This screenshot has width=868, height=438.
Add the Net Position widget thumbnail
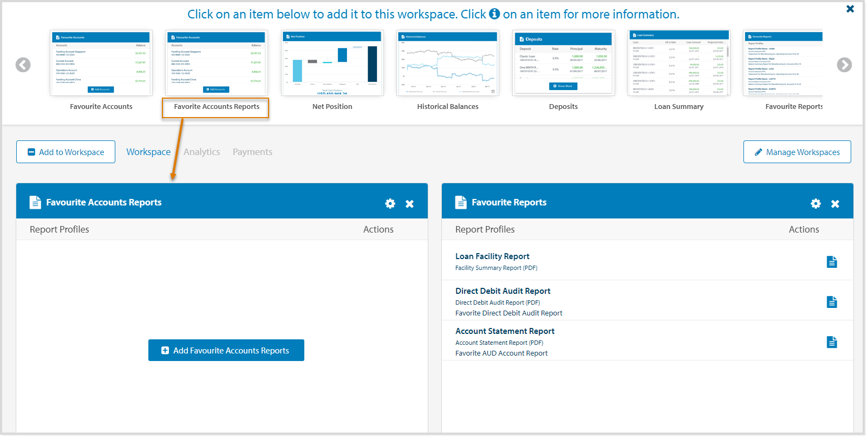pos(332,63)
